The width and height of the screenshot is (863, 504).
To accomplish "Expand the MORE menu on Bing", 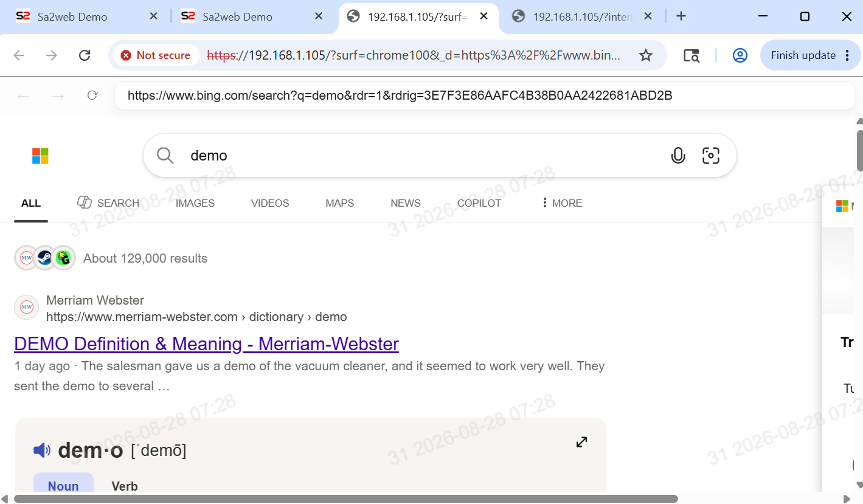I will tap(562, 203).
